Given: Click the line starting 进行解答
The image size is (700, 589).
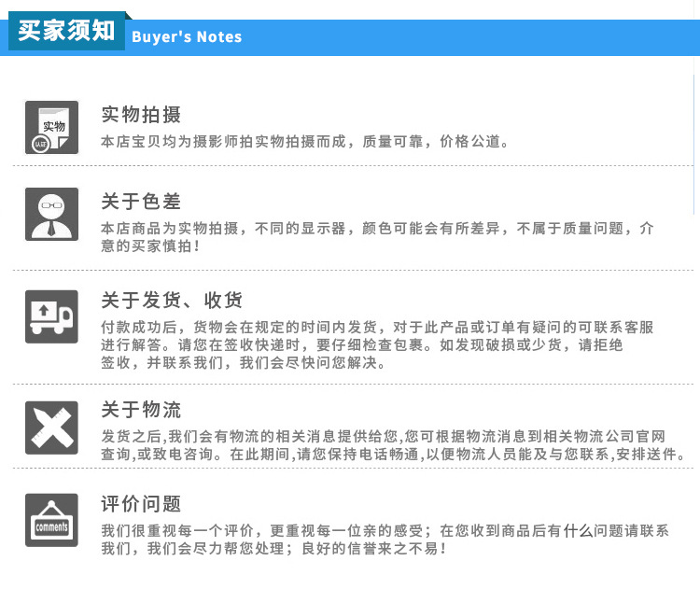Looking at the screenshot, I should tap(361, 344).
